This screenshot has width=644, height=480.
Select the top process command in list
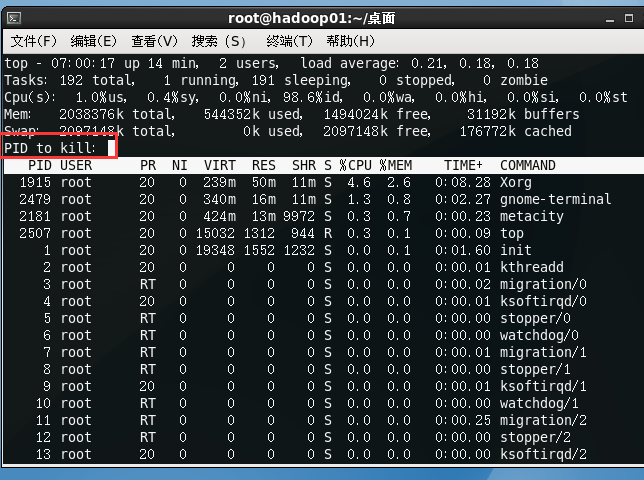[512, 233]
